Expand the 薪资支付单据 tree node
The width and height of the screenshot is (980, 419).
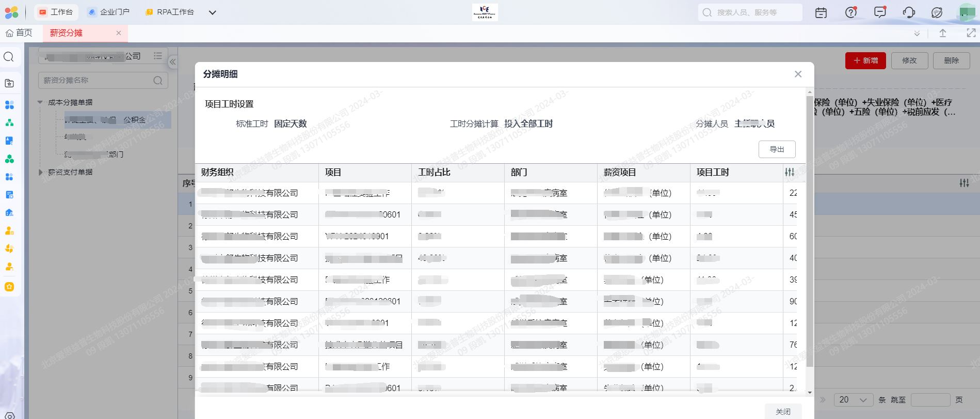coord(41,172)
